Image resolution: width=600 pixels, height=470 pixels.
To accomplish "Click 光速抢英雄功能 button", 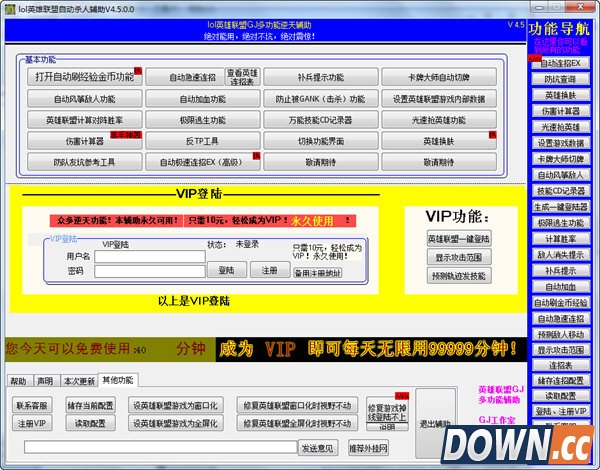I will click(439, 120).
